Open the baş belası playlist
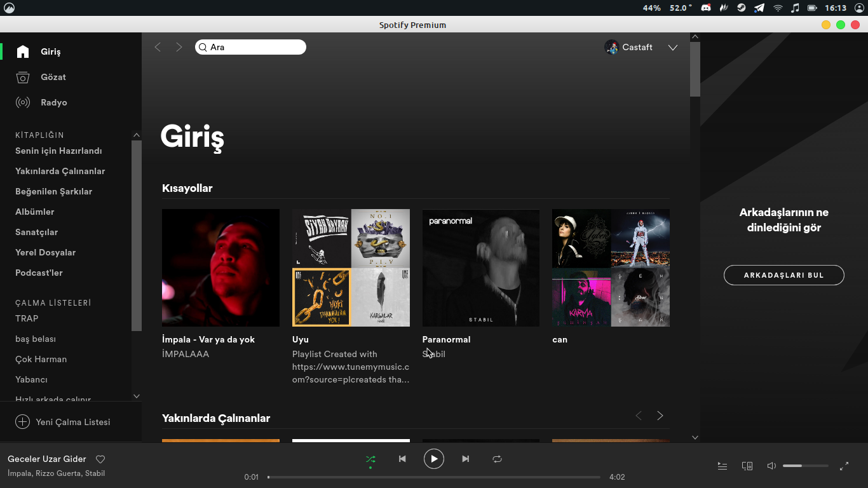868x488 pixels. coord(36,339)
